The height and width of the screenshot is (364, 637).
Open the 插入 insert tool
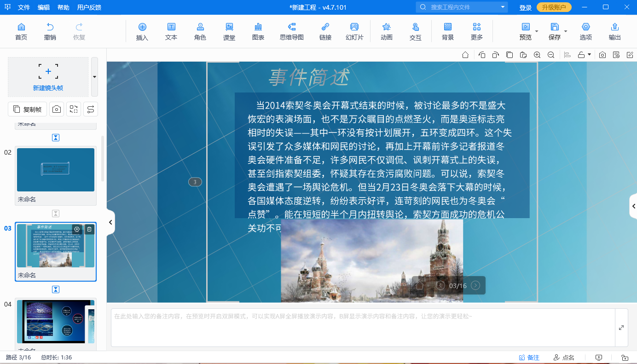(x=142, y=32)
